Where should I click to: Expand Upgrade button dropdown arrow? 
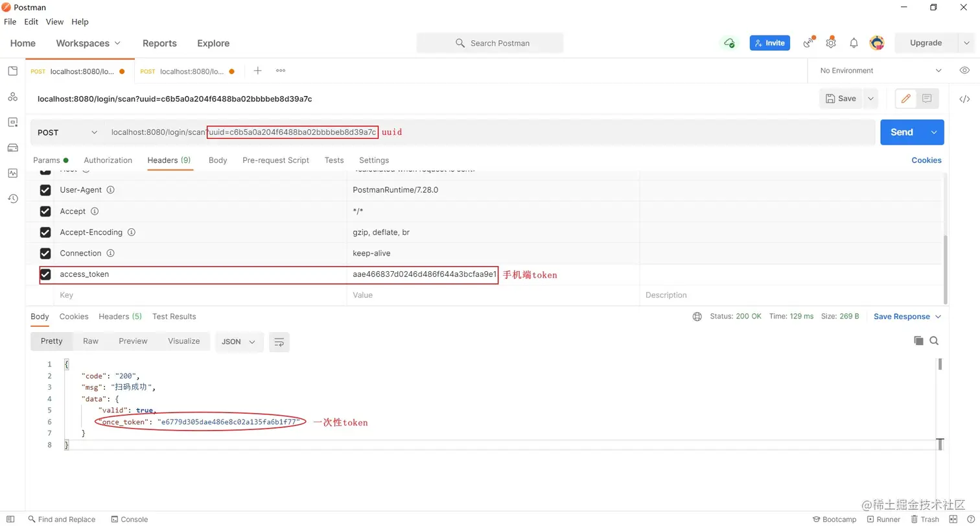coord(966,43)
